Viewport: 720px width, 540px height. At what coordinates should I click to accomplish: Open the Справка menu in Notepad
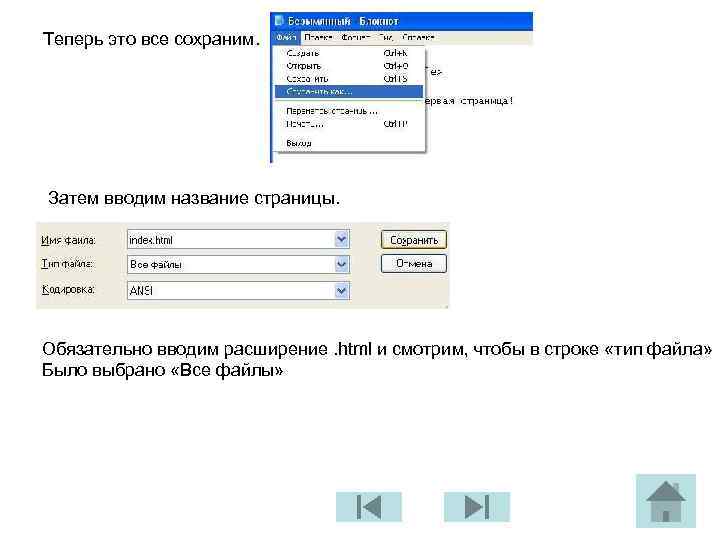tap(418, 37)
